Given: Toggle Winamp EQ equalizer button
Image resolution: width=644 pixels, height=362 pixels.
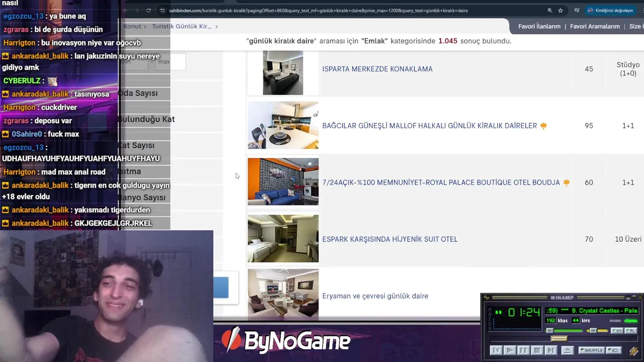Looking at the screenshot, I should (617, 330).
